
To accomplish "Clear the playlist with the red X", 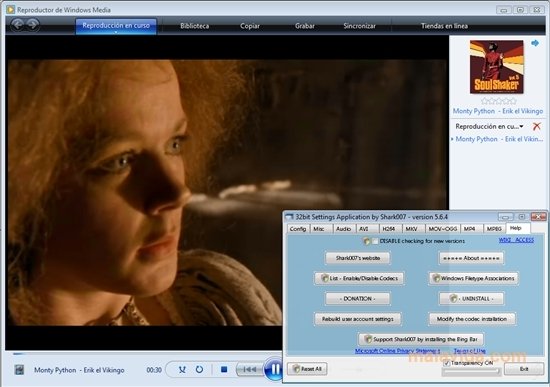I will [536, 126].
